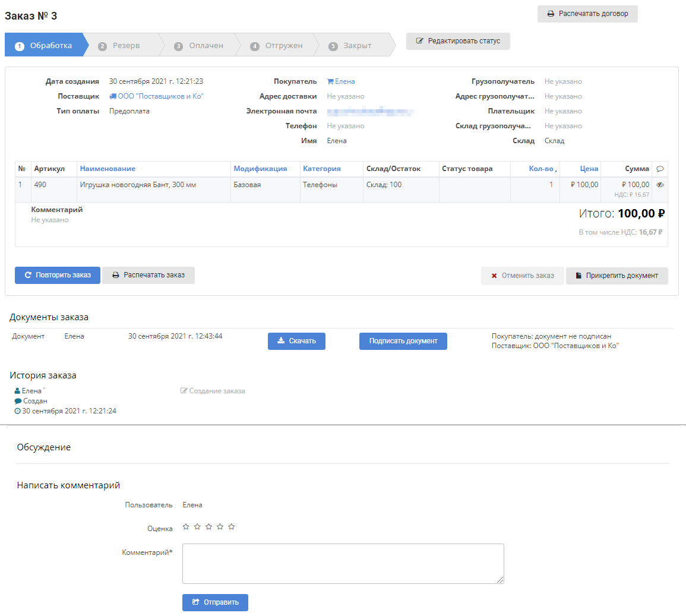
Task: Download document with Скачать button
Action: point(296,341)
